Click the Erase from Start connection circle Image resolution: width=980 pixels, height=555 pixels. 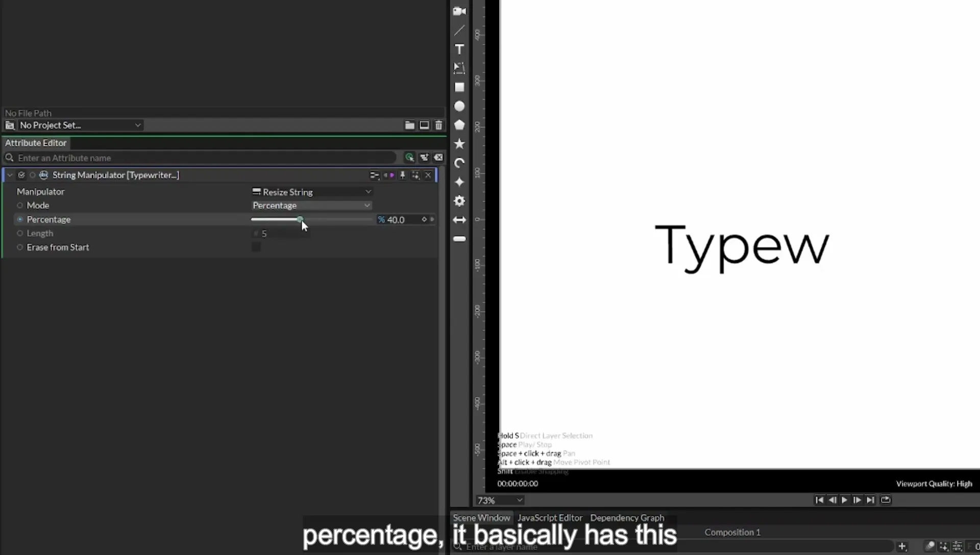click(x=20, y=247)
